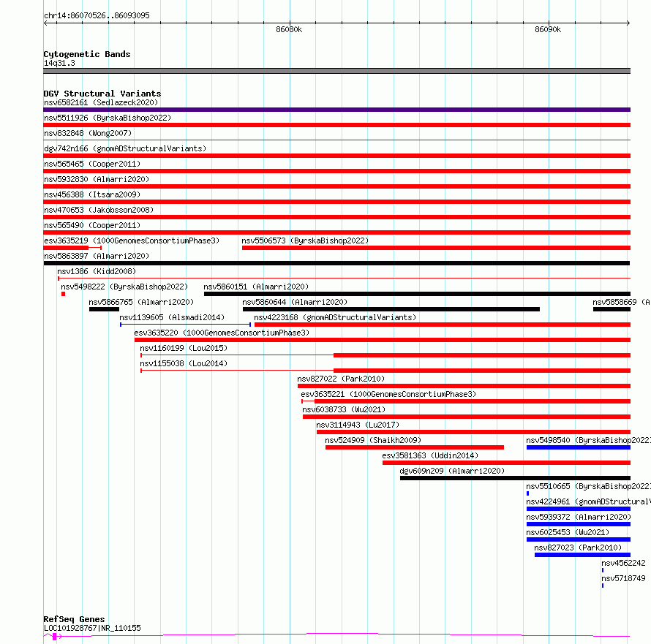Open nsv6038733 (Wu2021) label
Viewport: 651px width, 644px height.
[x=344, y=409]
